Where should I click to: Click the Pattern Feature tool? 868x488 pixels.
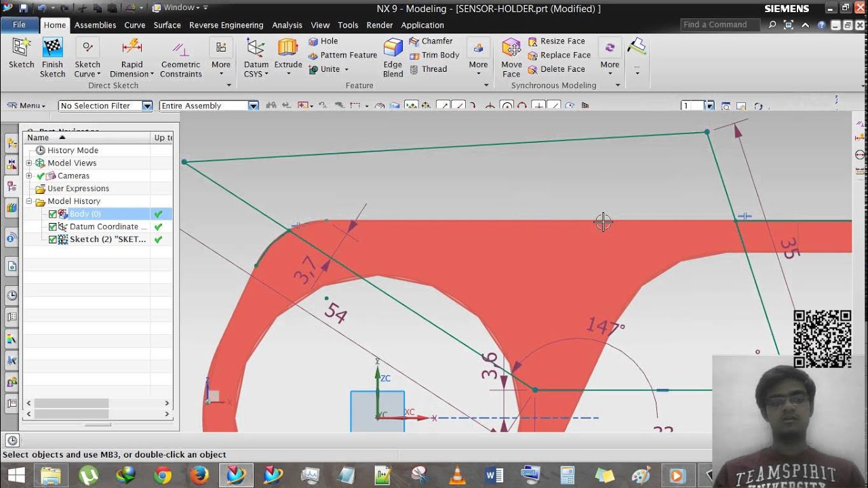pyautogui.click(x=342, y=55)
